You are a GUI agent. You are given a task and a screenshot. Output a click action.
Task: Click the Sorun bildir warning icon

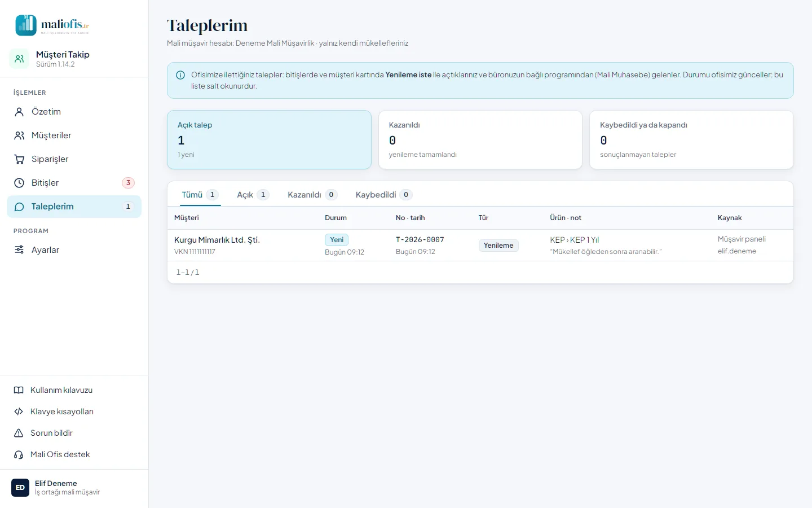click(x=19, y=433)
